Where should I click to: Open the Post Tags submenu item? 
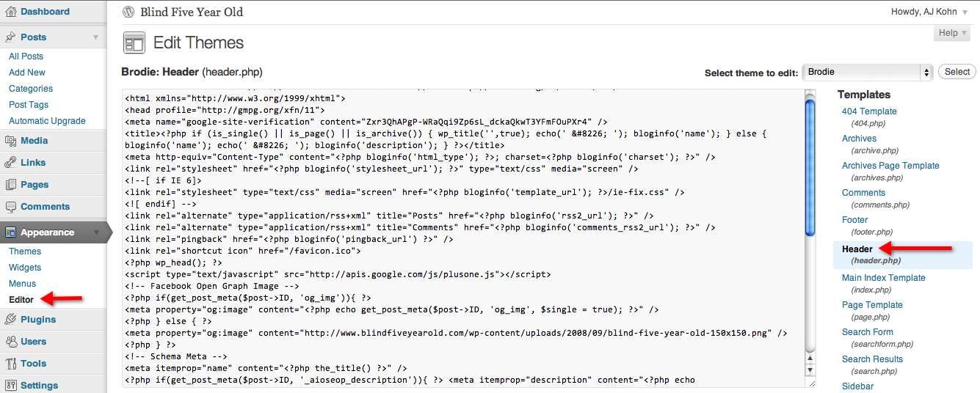click(29, 105)
